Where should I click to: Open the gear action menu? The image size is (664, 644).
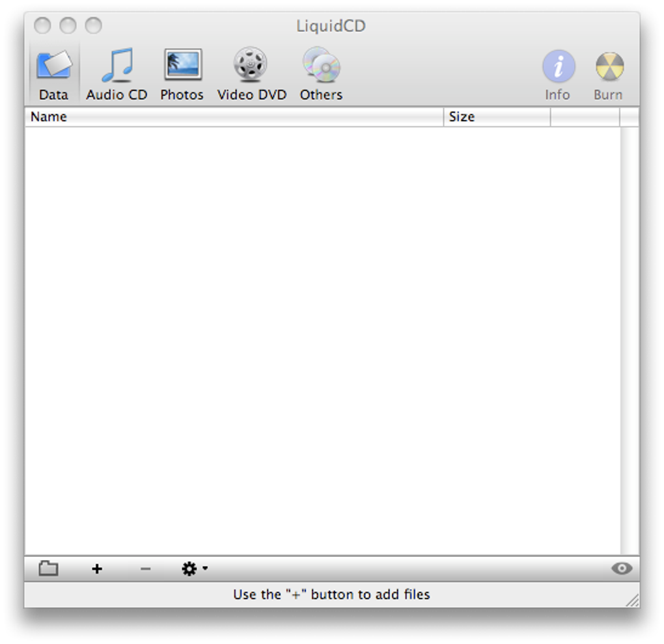[x=195, y=569]
